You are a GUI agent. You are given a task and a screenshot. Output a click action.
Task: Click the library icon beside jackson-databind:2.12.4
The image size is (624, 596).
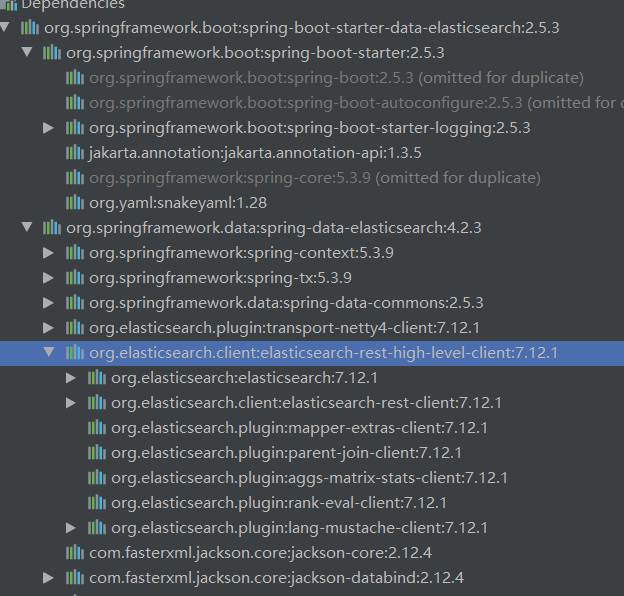tap(75, 578)
